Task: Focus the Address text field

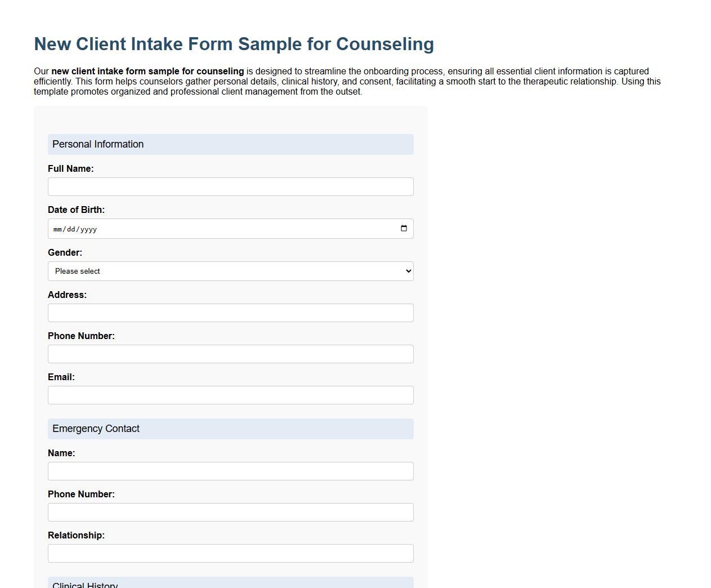Action: pyautogui.click(x=231, y=313)
